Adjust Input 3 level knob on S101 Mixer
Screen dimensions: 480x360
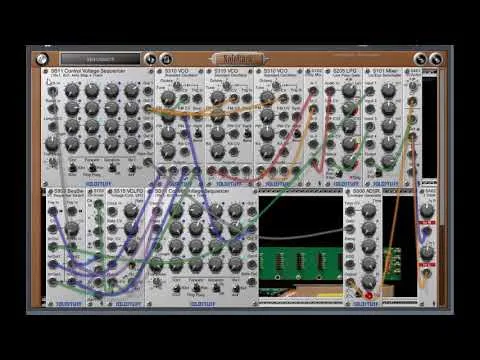point(388,126)
